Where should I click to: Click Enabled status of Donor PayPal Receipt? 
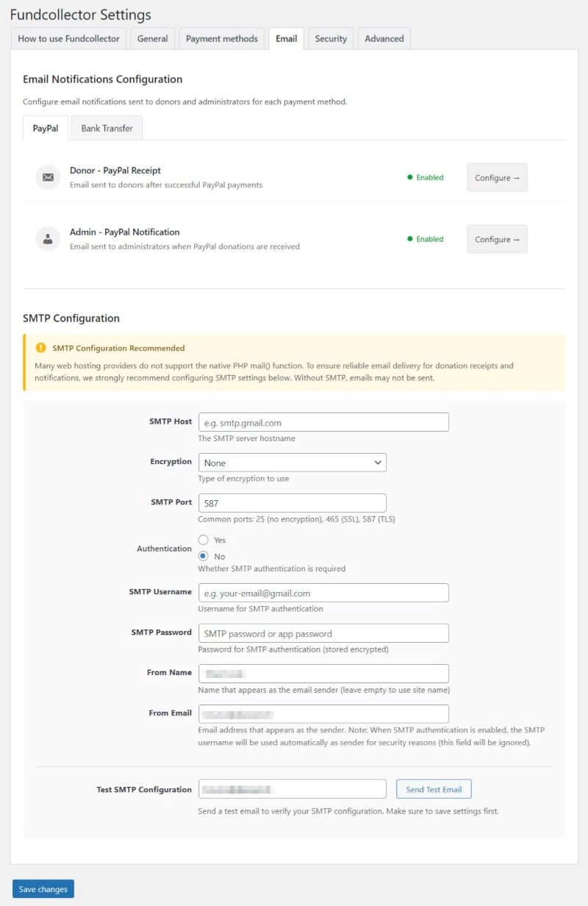click(426, 177)
